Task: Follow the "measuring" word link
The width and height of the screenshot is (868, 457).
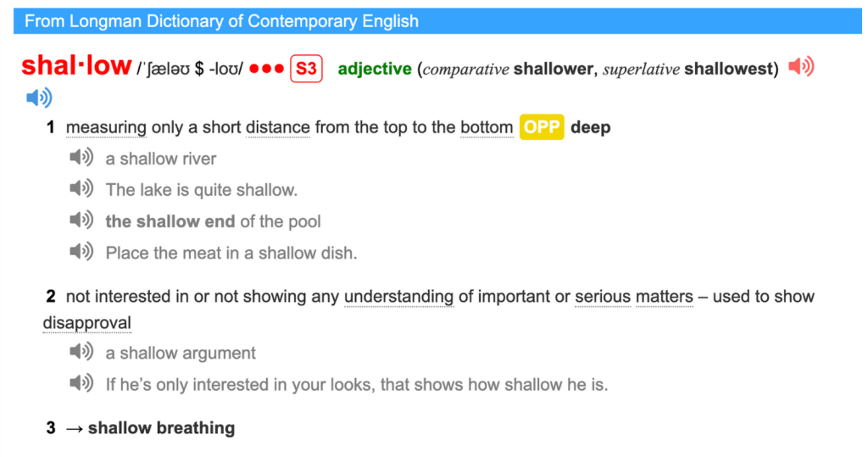Action: pos(107,128)
